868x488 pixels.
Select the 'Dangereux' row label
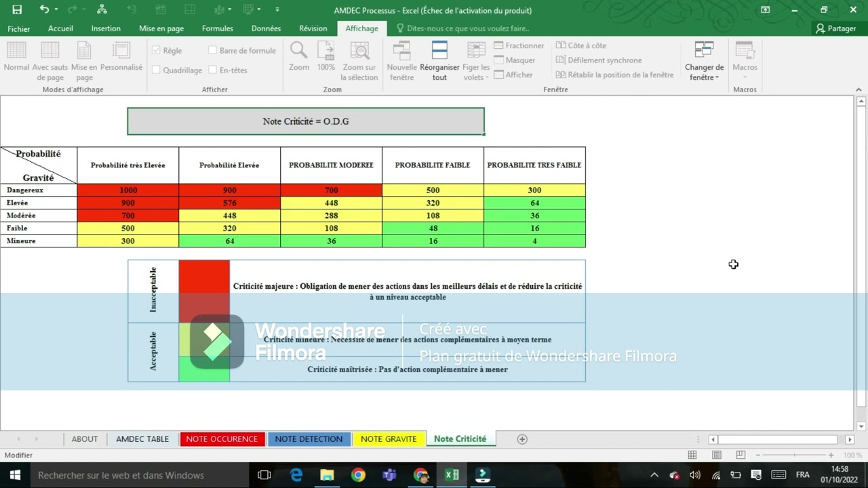click(x=39, y=190)
